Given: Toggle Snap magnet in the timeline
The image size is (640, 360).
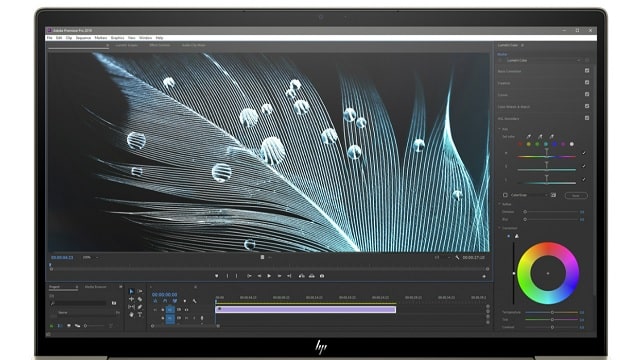Looking at the screenshot, I should tap(165, 301).
